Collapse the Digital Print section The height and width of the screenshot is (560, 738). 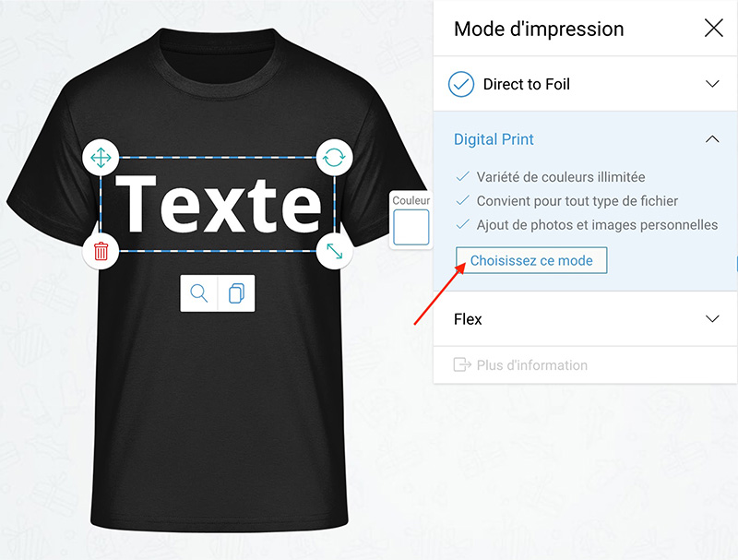[712, 139]
